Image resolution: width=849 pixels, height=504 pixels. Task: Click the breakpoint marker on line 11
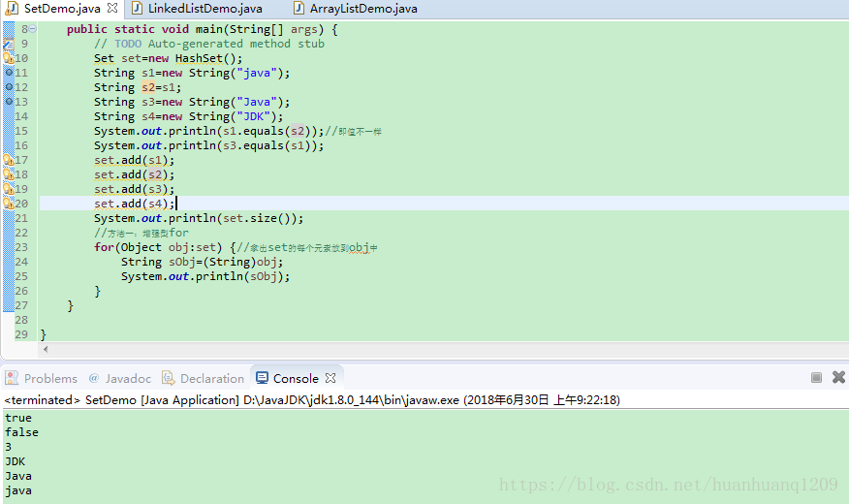(9, 72)
